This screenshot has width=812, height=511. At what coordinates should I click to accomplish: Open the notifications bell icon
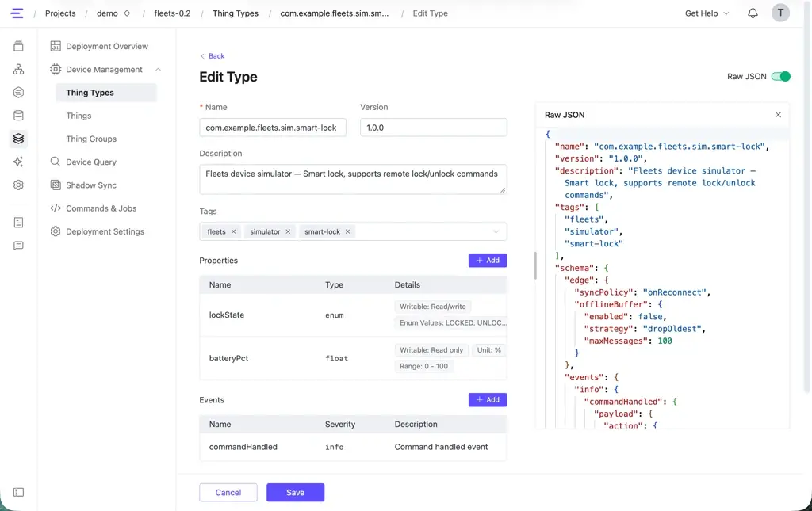tap(753, 13)
